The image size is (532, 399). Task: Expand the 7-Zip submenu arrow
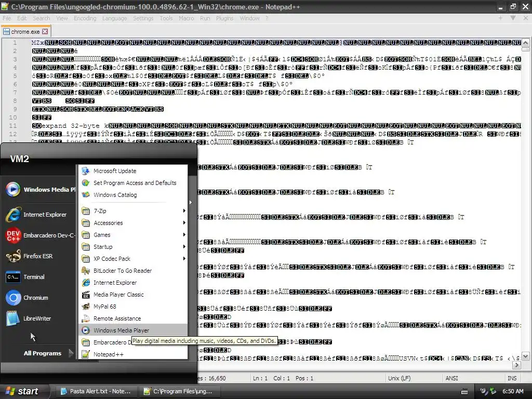(184, 211)
